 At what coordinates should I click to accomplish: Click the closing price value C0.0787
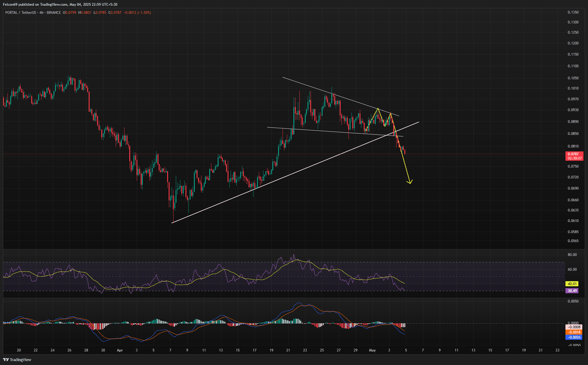tap(115, 13)
